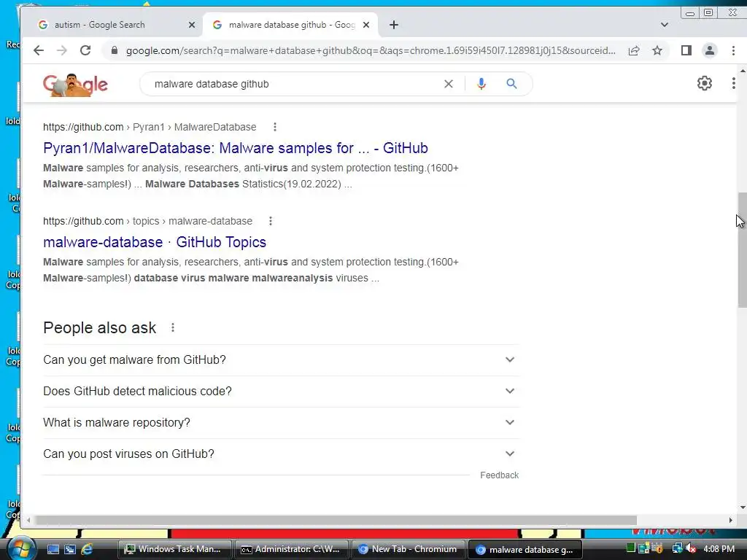This screenshot has width=747, height=560.
Task: Close the autism Google Search tab
Action: point(192,25)
